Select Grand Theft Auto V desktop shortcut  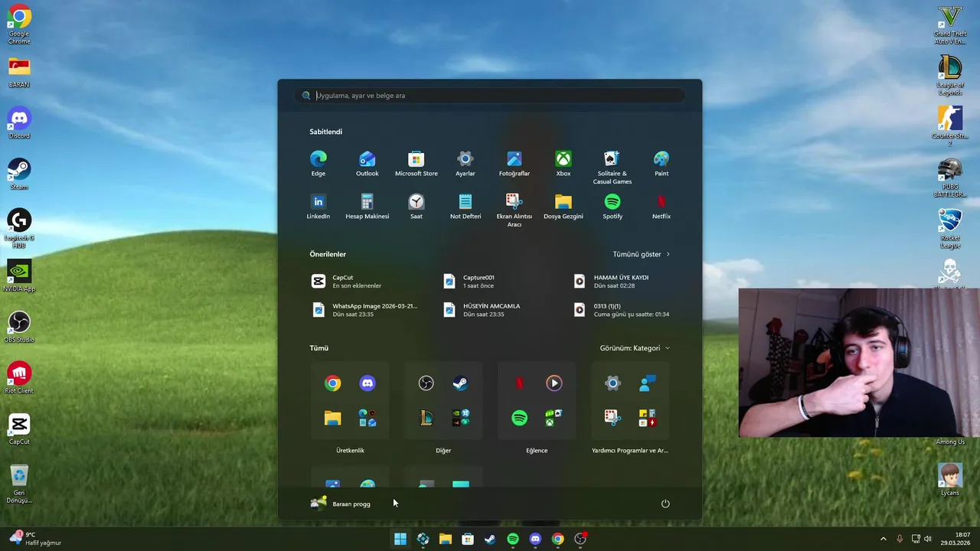click(x=950, y=24)
